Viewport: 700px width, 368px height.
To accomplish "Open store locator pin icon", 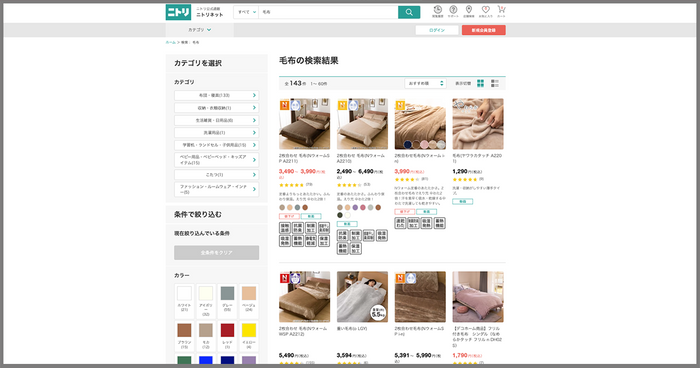I will tap(469, 11).
